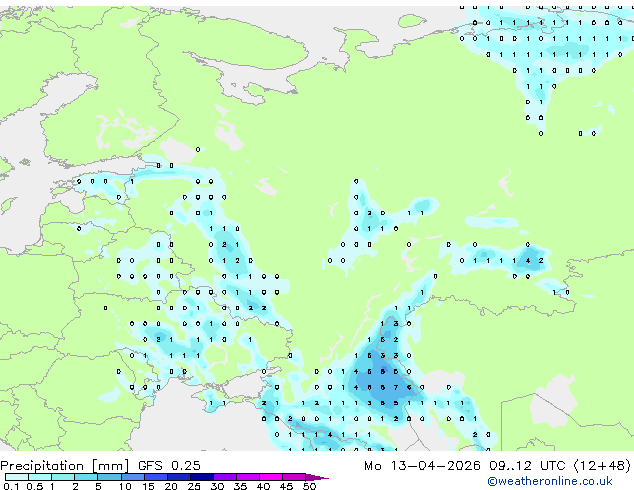Click the above-50 mm arrow tip of legend
This screenshot has height=490, width=634.
(x=317, y=477)
